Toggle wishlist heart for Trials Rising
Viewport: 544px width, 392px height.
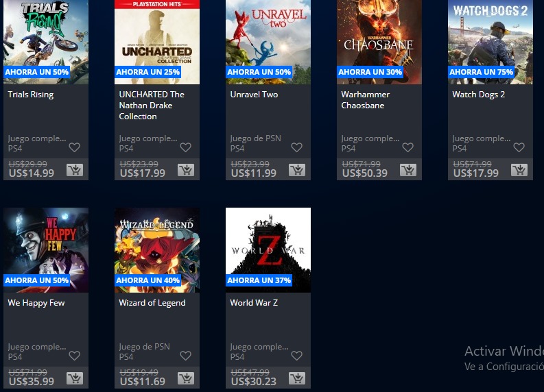75,147
